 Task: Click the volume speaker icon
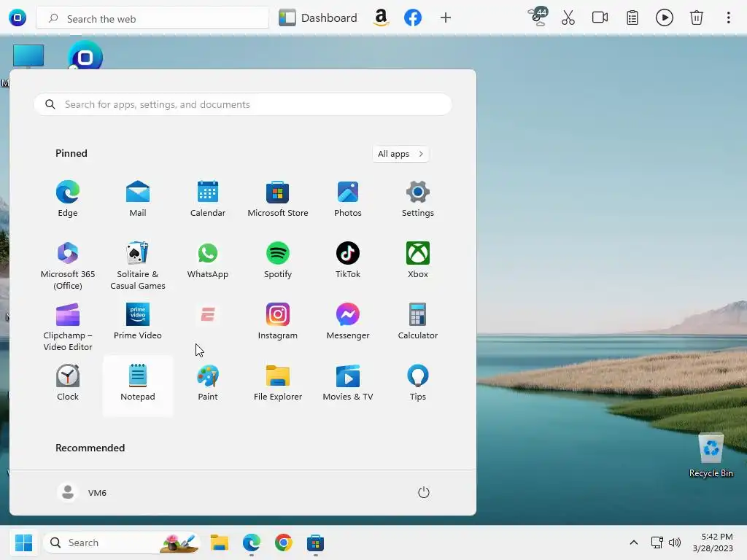point(675,542)
